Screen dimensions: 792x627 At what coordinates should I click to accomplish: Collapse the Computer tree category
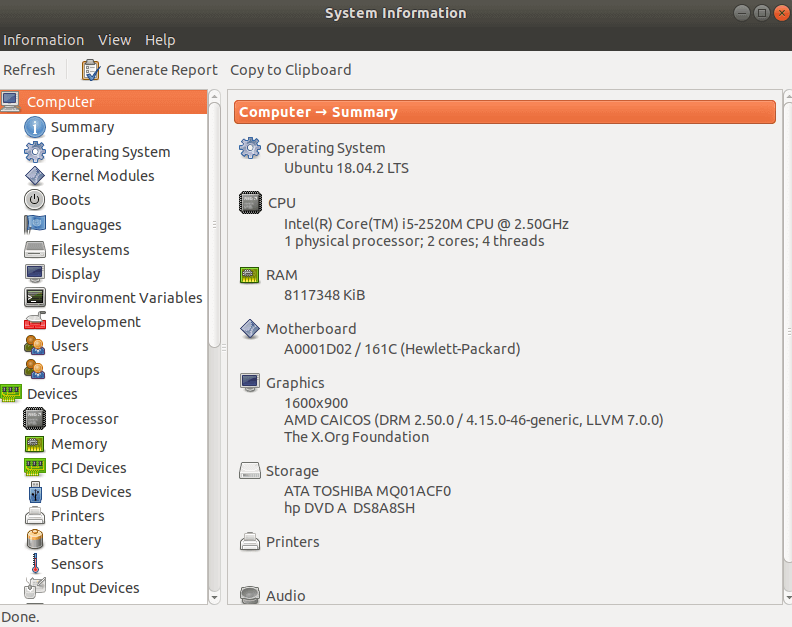(60, 102)
